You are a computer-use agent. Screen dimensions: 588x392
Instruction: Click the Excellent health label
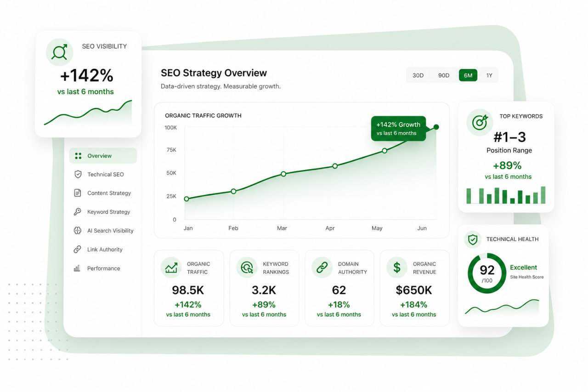point(523,267)
